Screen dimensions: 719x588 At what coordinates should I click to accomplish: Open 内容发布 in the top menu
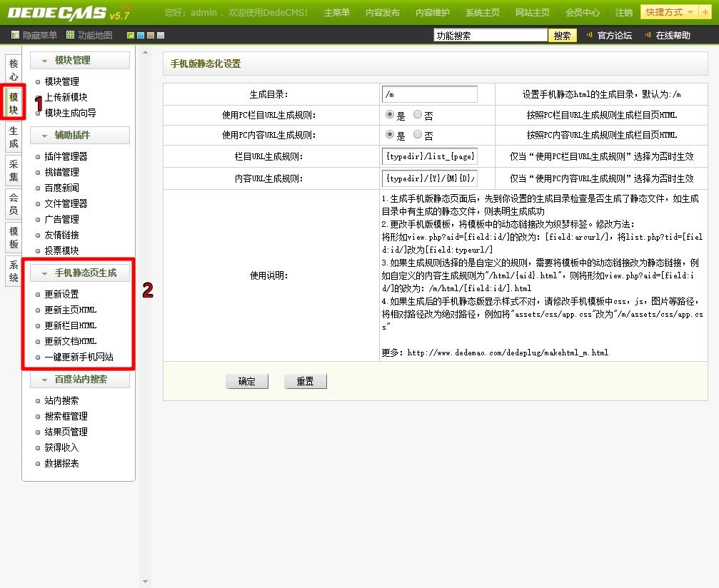383,13
